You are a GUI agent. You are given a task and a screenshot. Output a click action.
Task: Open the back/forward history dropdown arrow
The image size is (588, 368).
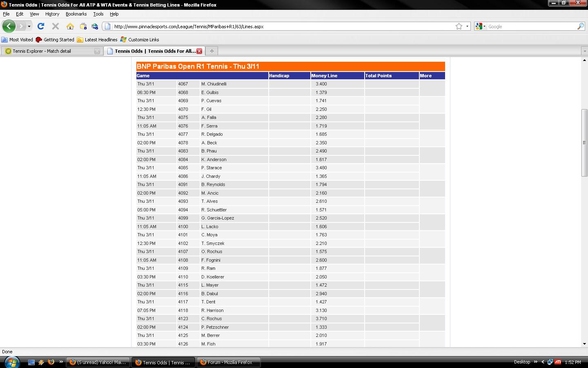(29, 27)
